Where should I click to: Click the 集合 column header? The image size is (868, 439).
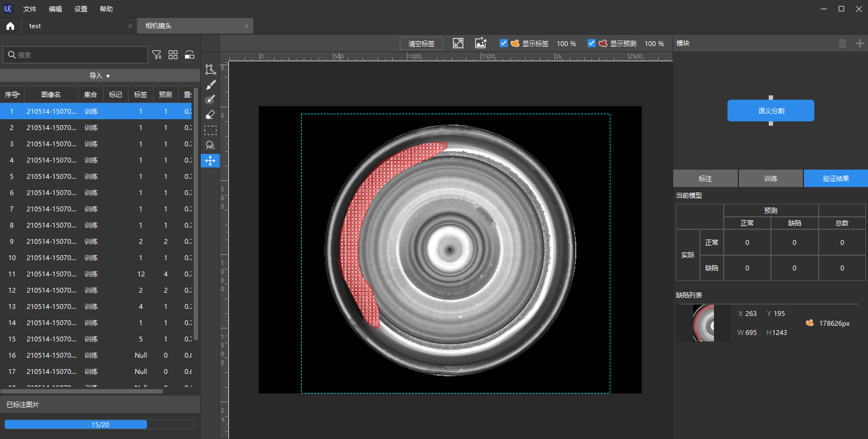pyautogui.click(x=91, y=95)
